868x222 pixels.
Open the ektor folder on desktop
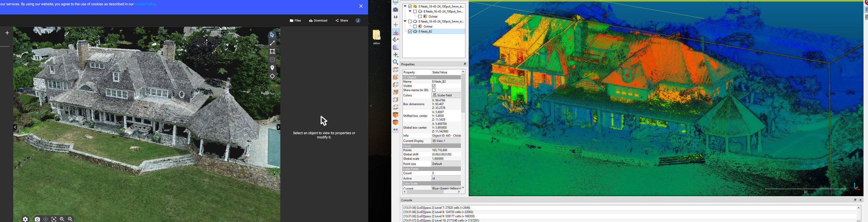click(x=377, y=37)
